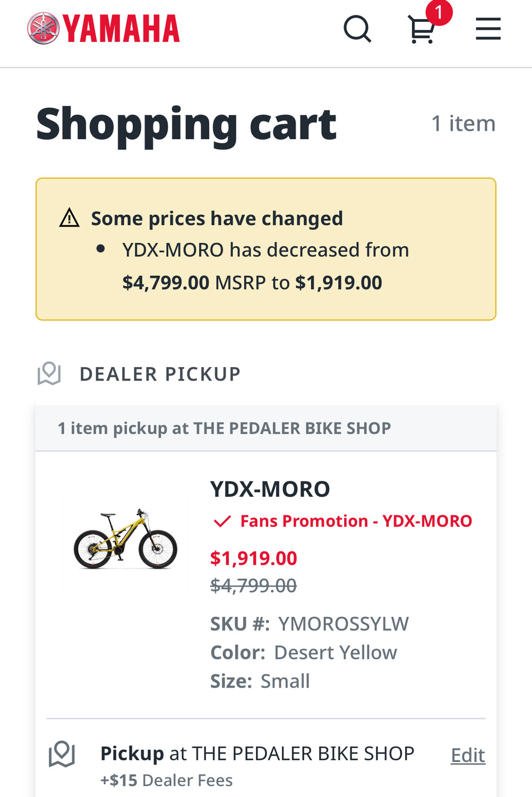
Task: Click the Desert Yellow color text
Action: pyautogui.click(x=335, y=652)
